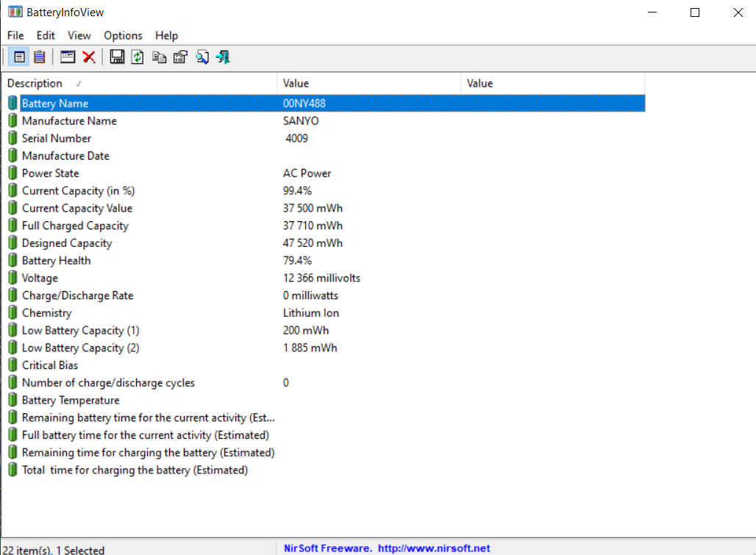This screenshot has width=756, height=555.
Task: Click the 22 item(s), 1 Selected status text
Action: click(x=53, y=550)
